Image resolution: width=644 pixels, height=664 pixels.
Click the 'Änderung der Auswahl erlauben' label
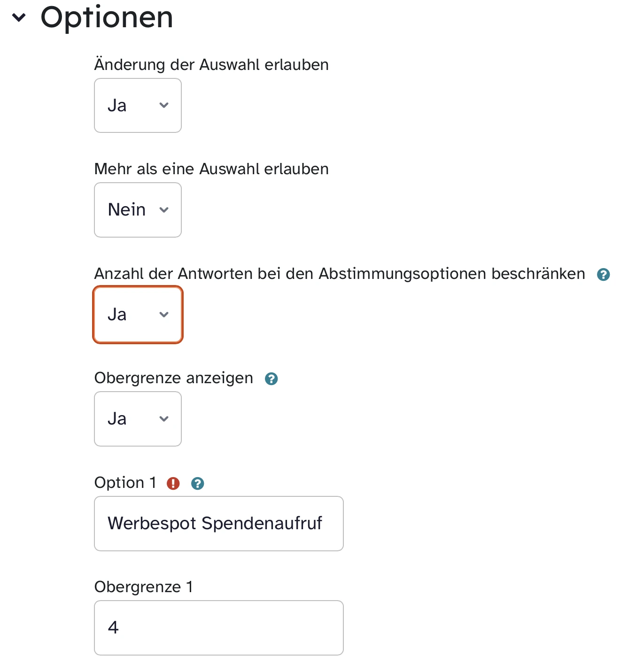[211, 65]
